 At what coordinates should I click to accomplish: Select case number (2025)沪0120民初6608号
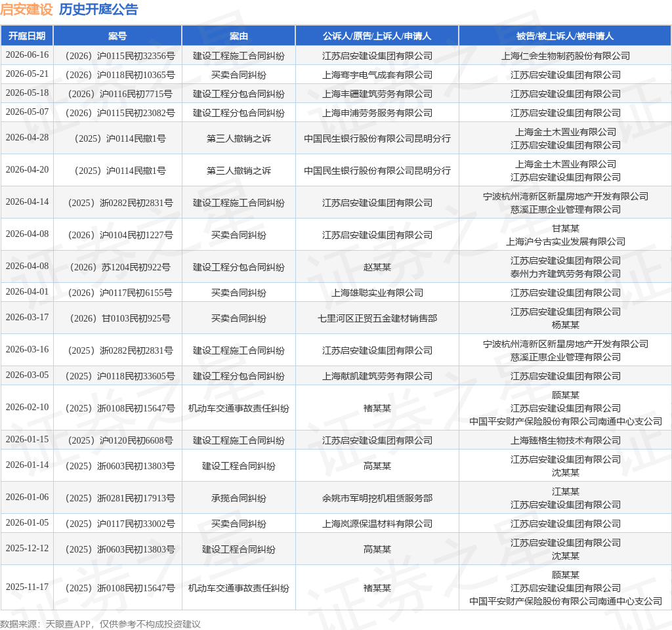tap(120, 440)
